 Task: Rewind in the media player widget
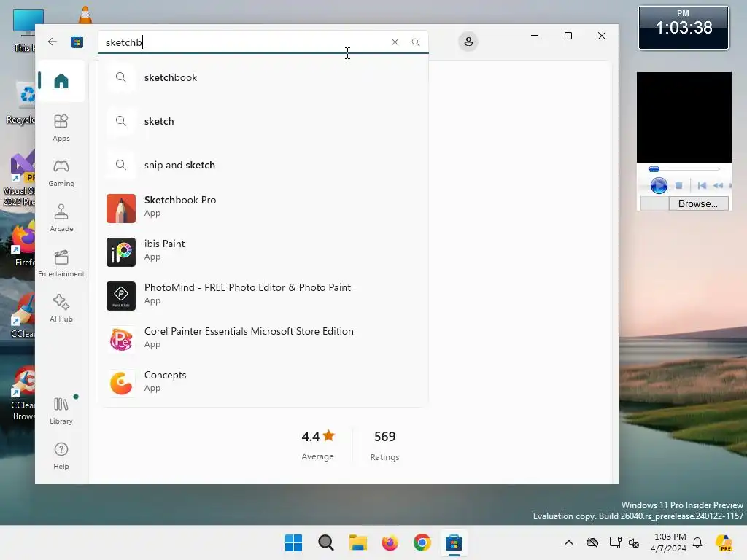[719, 185]
